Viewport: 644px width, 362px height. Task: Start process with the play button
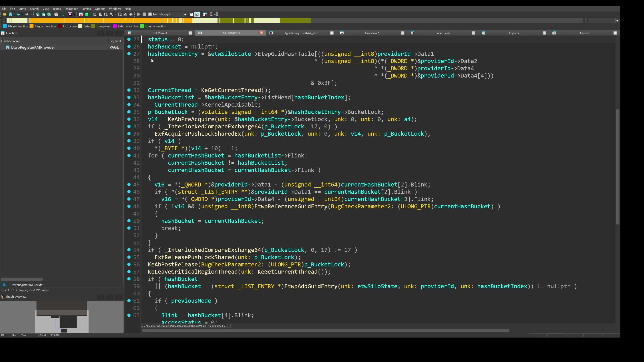139,14
